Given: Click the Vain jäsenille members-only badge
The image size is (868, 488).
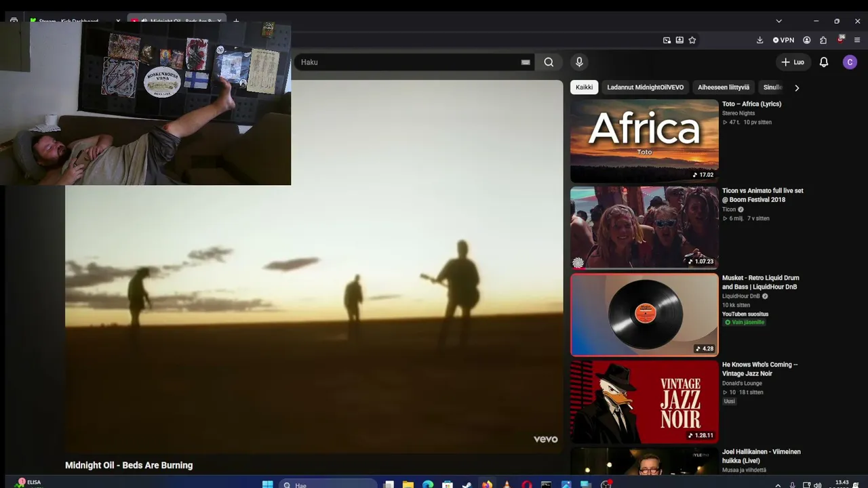Looking at the screenshot, I should 745,322.
